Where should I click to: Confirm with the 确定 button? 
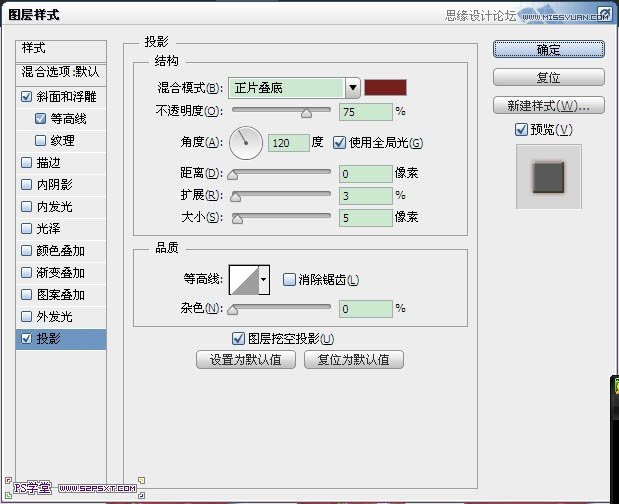click(549, 49)
